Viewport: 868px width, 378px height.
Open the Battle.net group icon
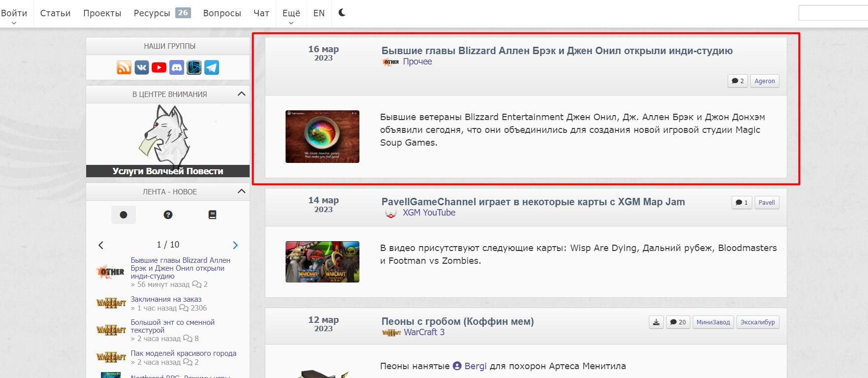coord(194,67)
